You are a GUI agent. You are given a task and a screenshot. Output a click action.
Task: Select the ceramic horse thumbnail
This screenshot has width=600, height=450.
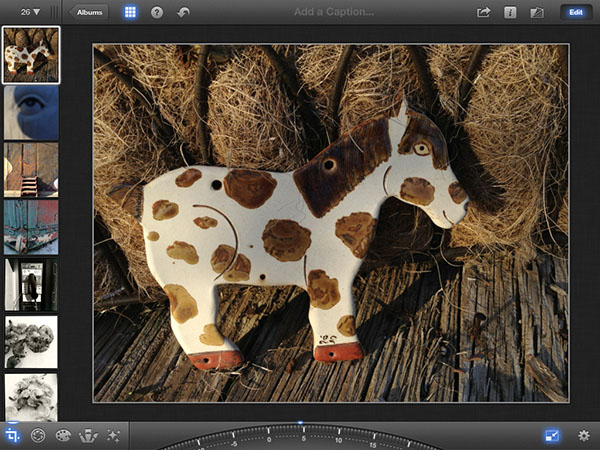tap(31, 55)
